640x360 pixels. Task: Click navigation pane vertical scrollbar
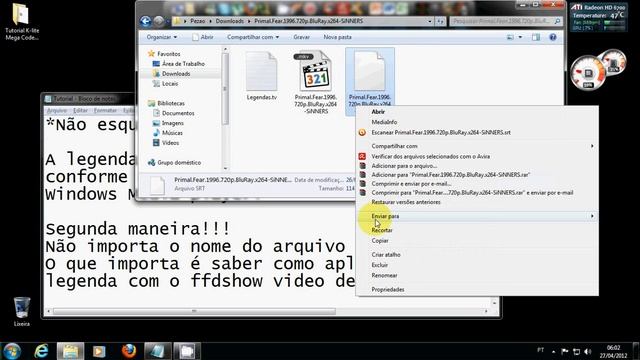225,108
